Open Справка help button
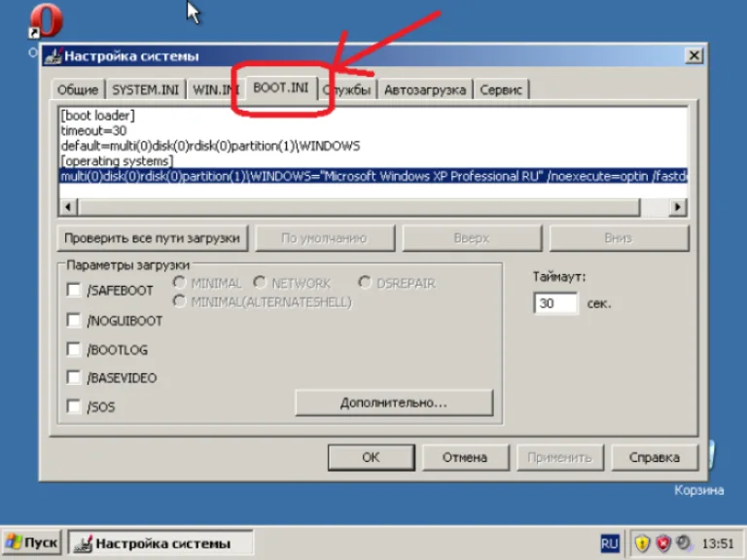Viewport: 747px width, 560px height. [x=654, y=458]
